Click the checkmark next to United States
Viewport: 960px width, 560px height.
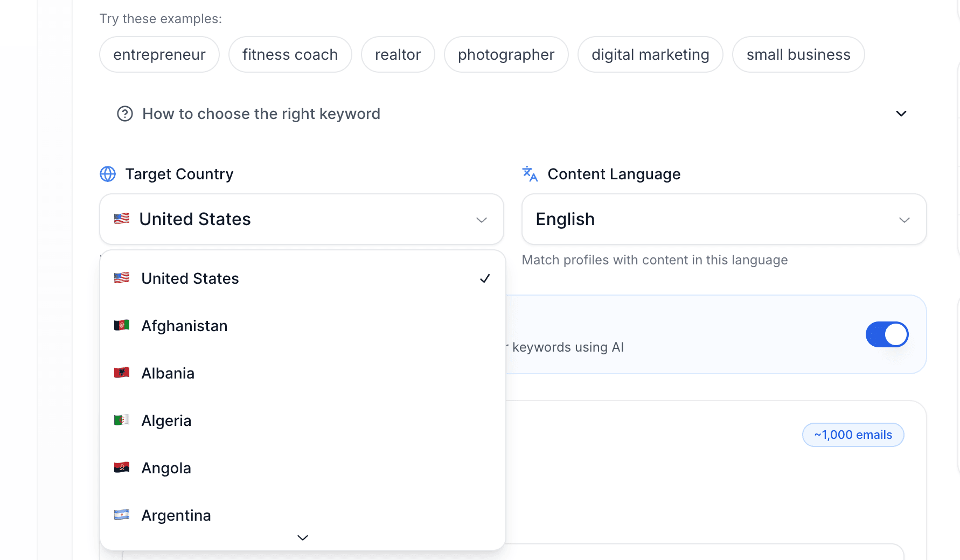click(485, 278)
